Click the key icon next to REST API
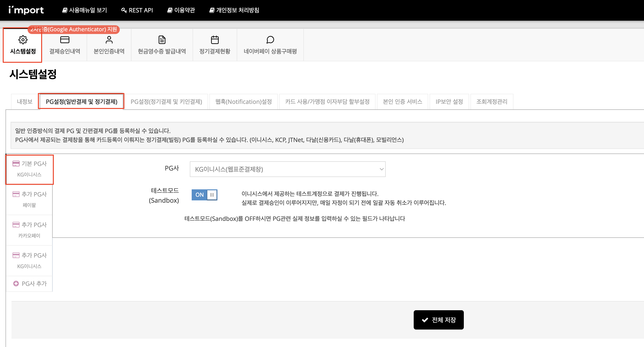The image size is (644, 347). tap(124, 10)
